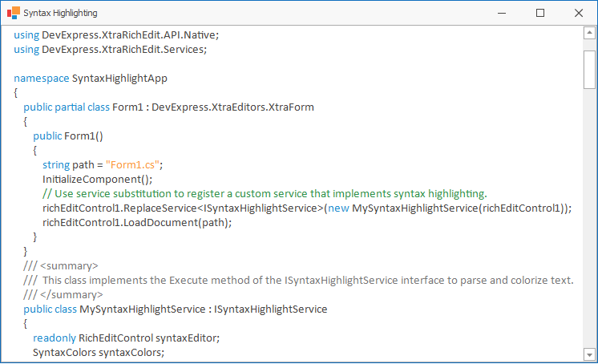The height and width of the screenshot is (364, 598).
Task: Click the 'readonly' keyword
Action: [x=55, y=338]
